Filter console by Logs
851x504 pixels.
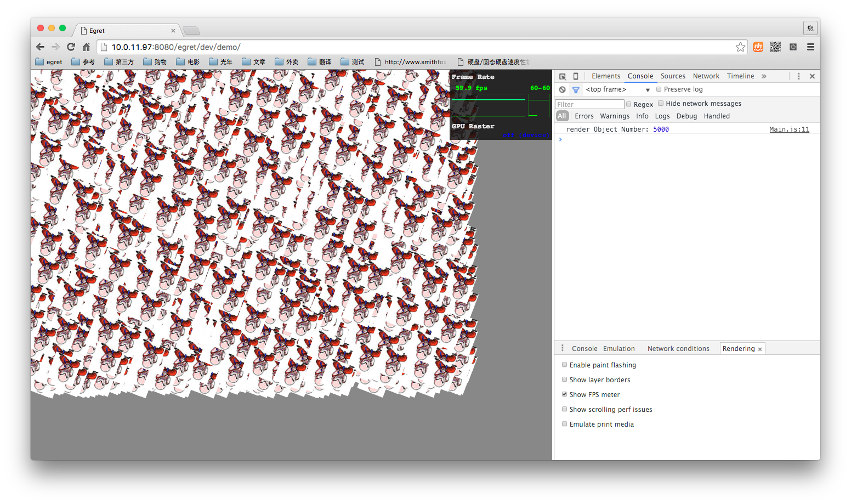pos(662,116)
